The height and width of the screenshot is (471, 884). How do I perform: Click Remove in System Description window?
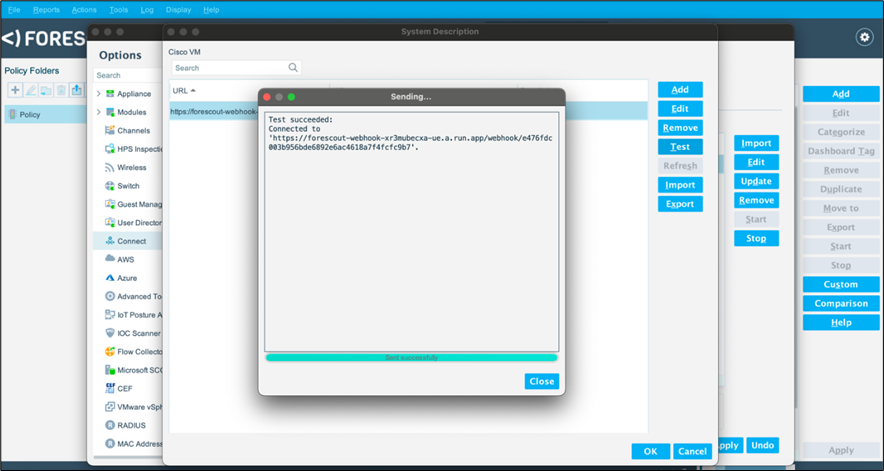680,128
